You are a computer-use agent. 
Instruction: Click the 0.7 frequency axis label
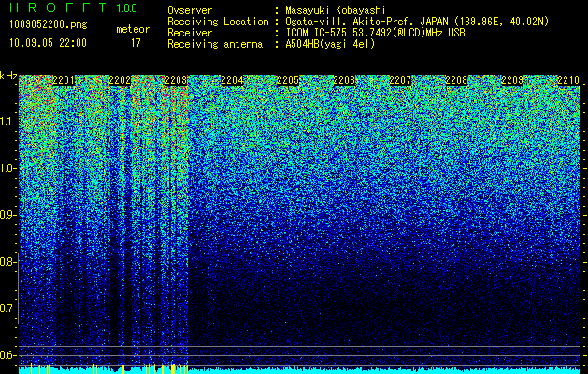coord(7,309)
